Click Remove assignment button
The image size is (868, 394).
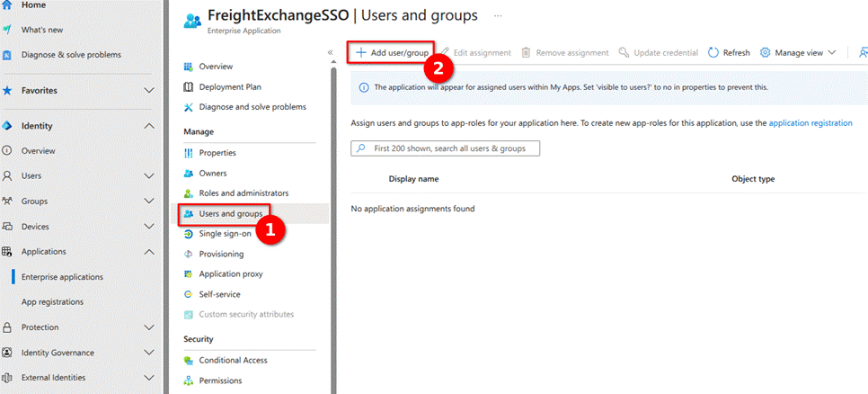click(565, 53)
